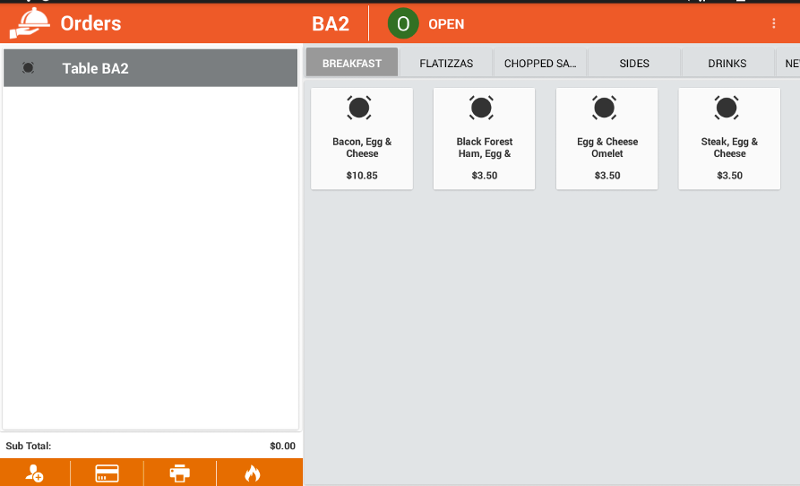The image size is (800, 486).
Task: Click the Orders title text
Action: (x=91, y=23)
